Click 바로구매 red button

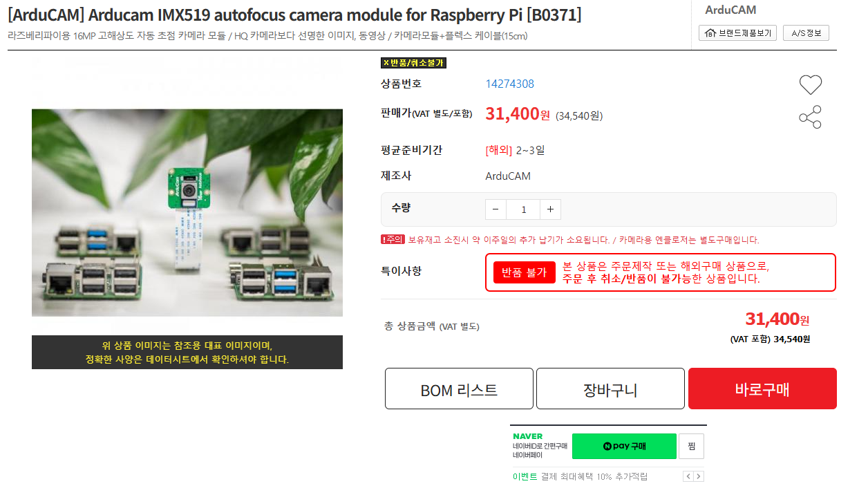(x=762, y=389)
